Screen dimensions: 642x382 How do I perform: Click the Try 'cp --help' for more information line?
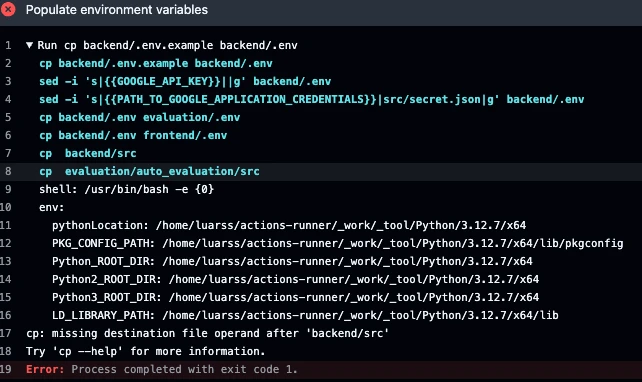pos(146,351)
